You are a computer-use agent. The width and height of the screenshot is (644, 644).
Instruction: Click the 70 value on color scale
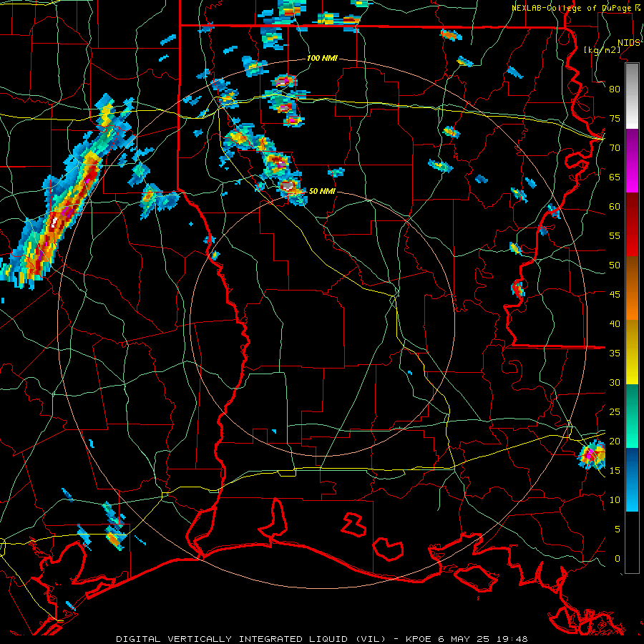tap(615, 148)
